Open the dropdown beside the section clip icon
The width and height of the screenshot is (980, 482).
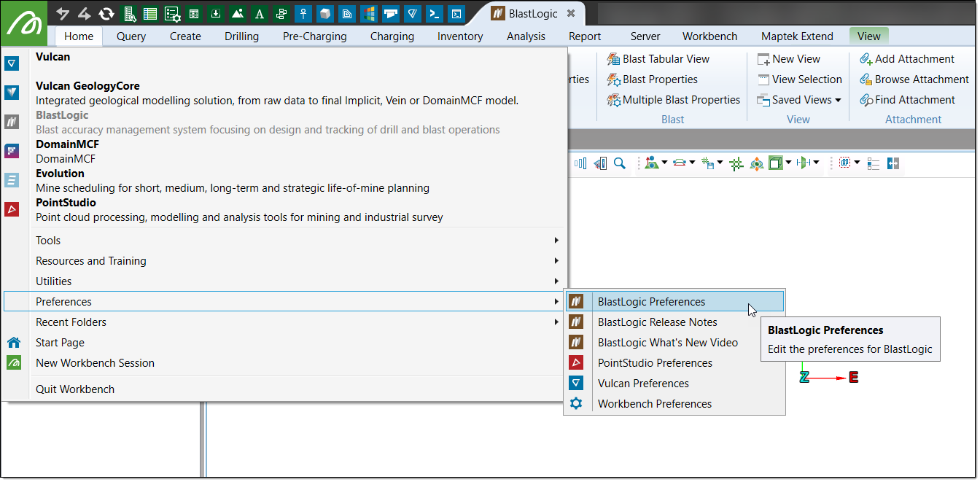pyautogui.click(x=816, y=163)
